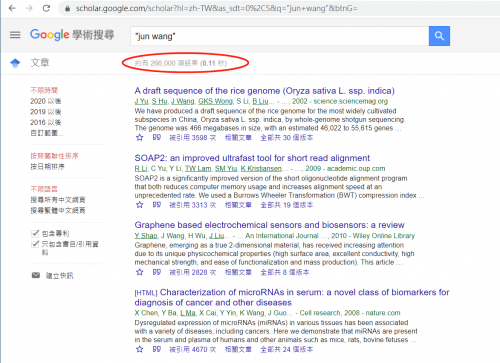The width and height of the screenshot is (500, 363).
Task: Go back with the browser back arrow
Action: [x=12, y=8]
